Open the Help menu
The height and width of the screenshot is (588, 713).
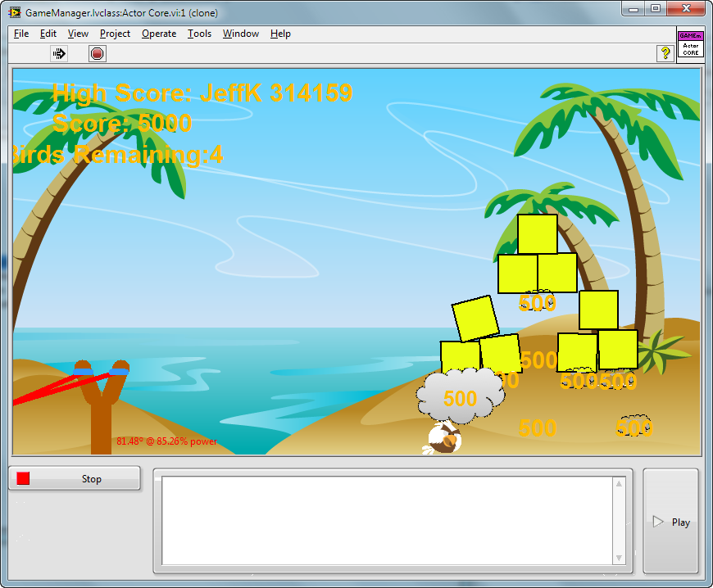(280, 34)
